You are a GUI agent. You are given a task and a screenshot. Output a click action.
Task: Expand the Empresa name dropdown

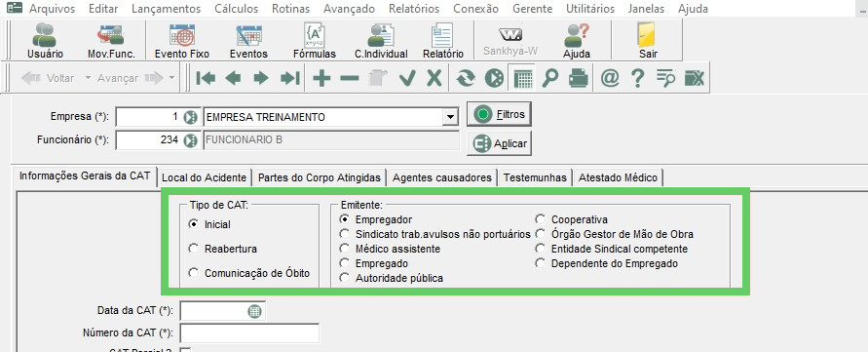[451, 117]
